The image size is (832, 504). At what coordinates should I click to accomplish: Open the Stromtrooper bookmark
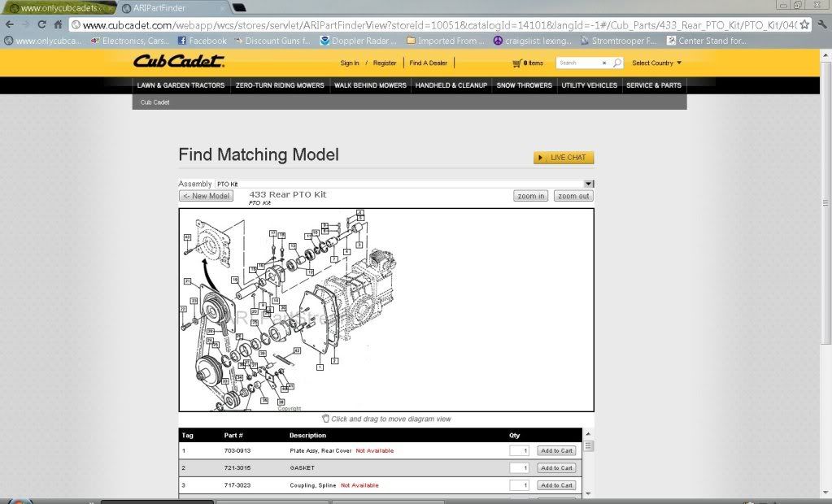[x=619, y=41]
